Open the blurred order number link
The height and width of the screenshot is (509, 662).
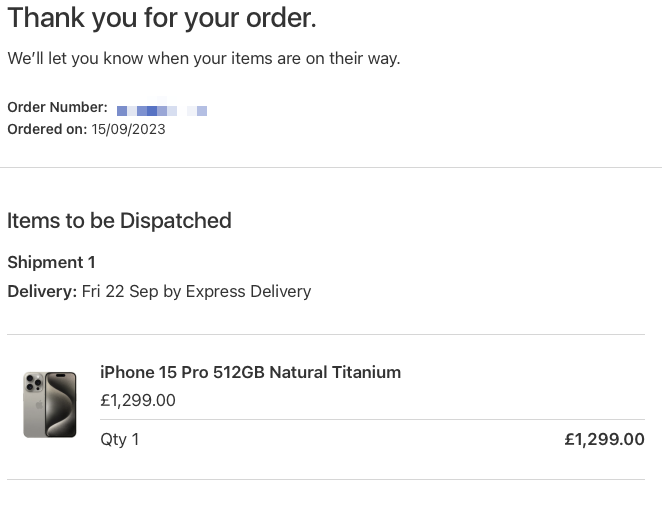tap(162, 109)
